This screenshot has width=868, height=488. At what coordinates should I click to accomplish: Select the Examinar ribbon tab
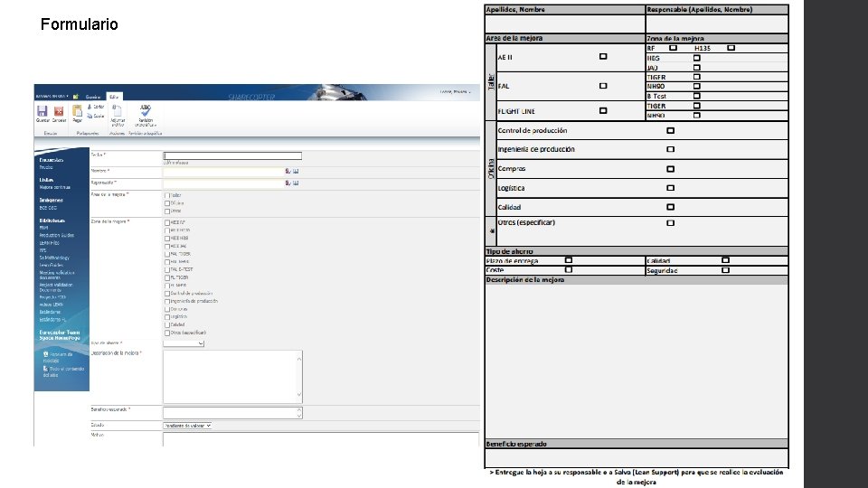tap(93, 97)
